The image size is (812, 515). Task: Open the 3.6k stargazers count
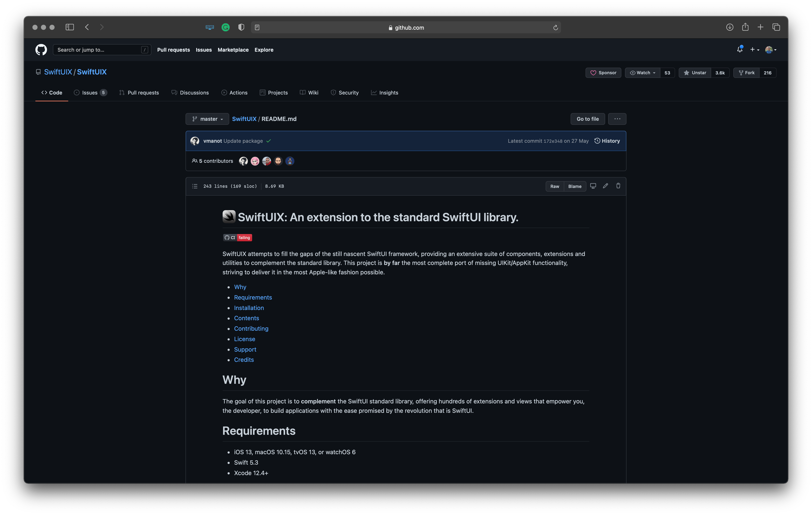[720, 73]
